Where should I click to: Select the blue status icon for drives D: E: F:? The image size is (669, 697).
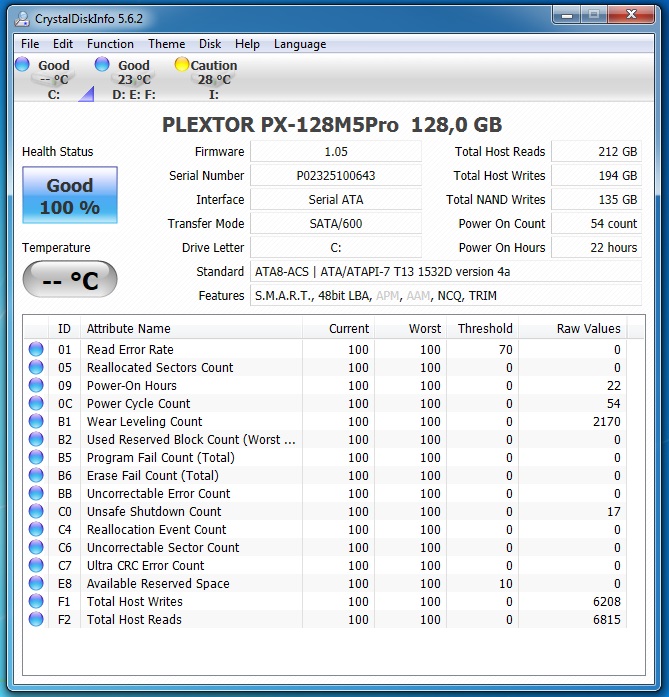(x=102, y=65)
